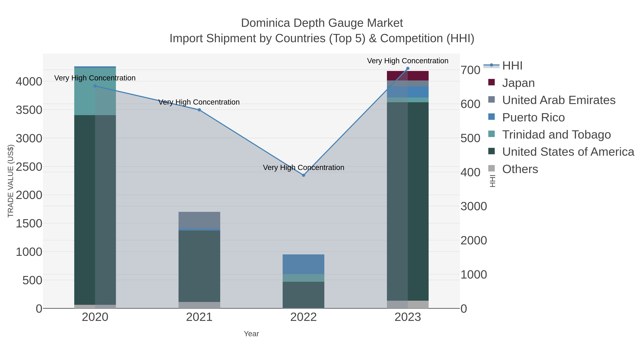Click the 1500 tick on left axis
Image resolution: width=644 pixels, height=362 pixels.
29,223
